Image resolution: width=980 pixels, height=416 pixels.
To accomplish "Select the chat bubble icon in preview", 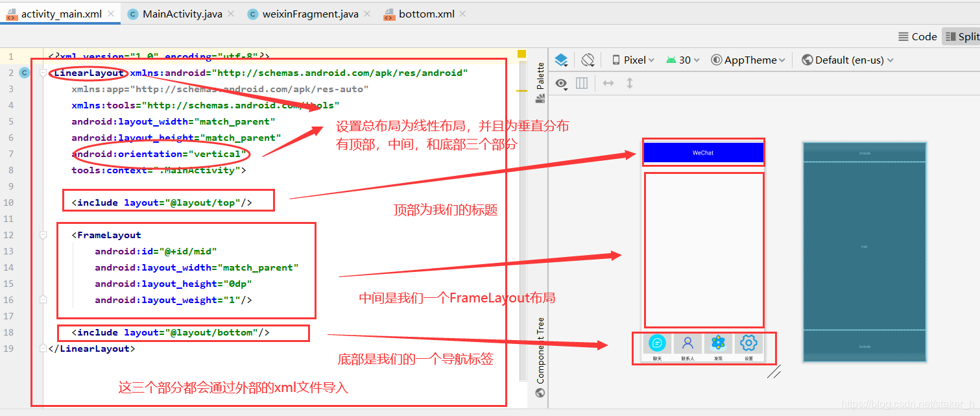I will [x=657, y=343].
